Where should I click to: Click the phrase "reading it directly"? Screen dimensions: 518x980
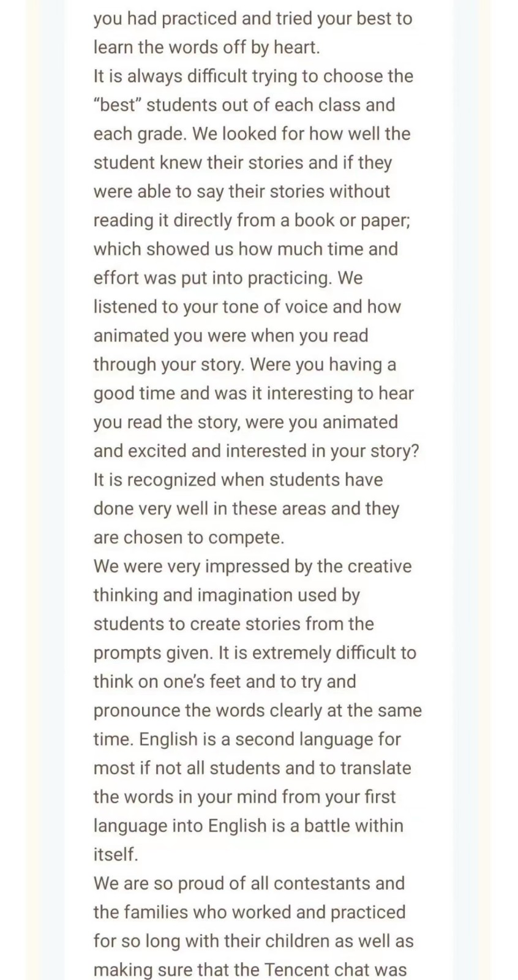pos(163,221)
